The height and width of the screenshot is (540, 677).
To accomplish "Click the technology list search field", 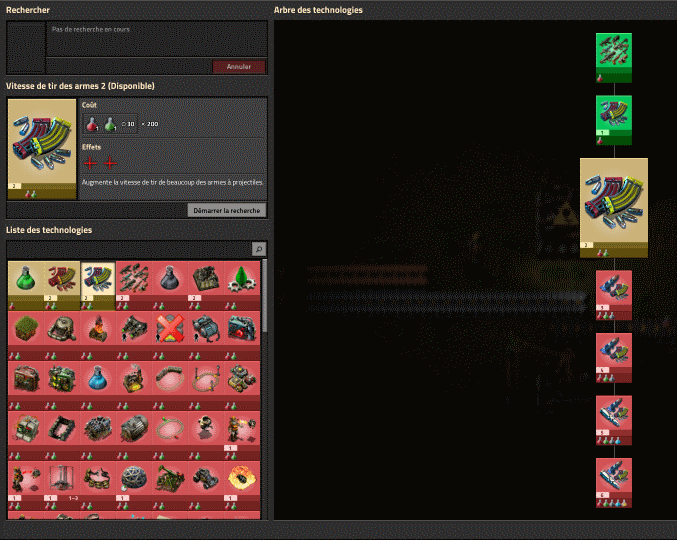I will click(129, 249).
